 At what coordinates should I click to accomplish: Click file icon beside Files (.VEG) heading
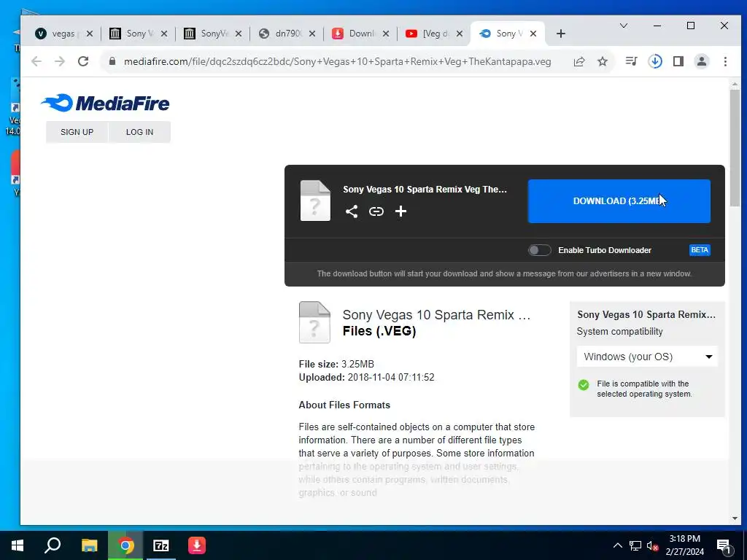pos(314,322)
